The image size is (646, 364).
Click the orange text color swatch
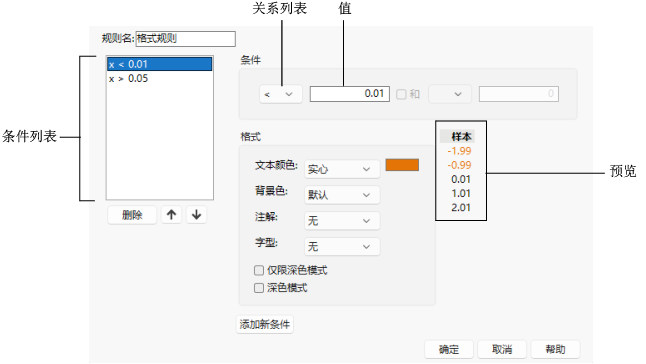tap(402, 165)
